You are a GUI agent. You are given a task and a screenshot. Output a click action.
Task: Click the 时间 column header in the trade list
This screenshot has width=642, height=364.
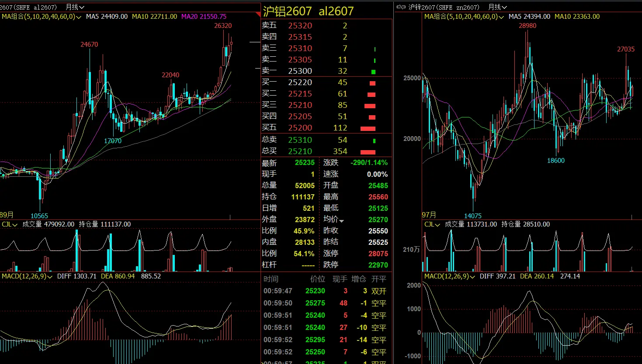click(x=271, y=279)
